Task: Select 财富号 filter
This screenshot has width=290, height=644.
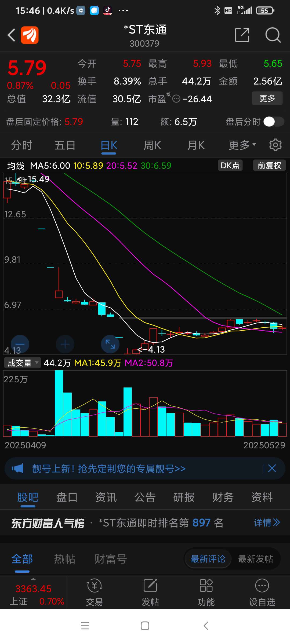Action: 111,559
